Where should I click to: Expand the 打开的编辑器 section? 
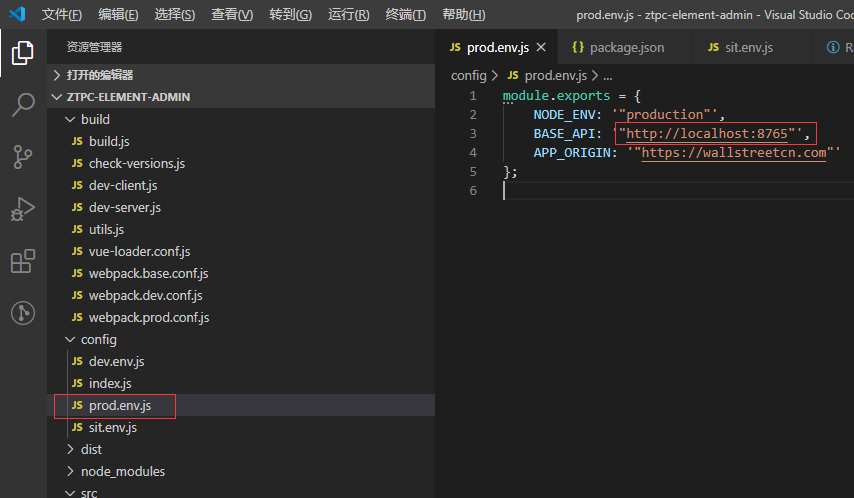[x=241, y=75]
